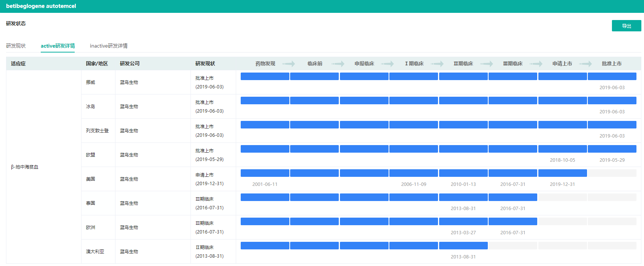Viewport: 644px width, 266px height.
Task: Click the arrow icon after 临床前 header
Action: tap(338, 64)
